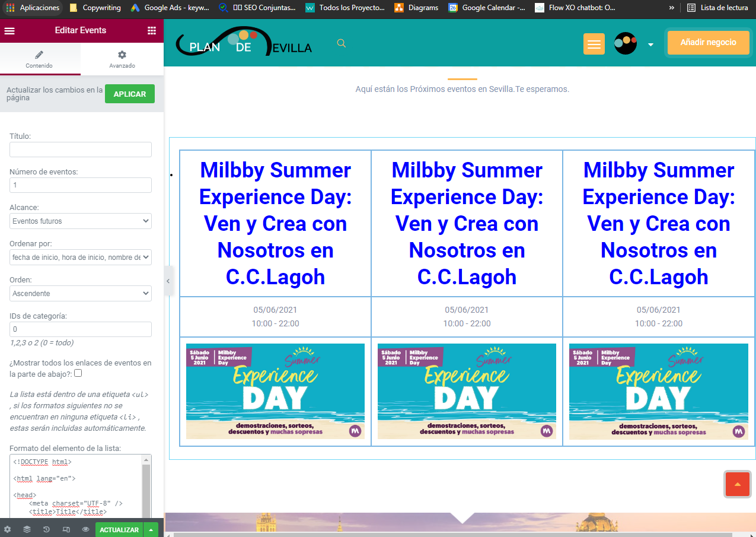Preview changes with the eye icon
The width and height of the screenshot is (756, 537).
[85, 529]
